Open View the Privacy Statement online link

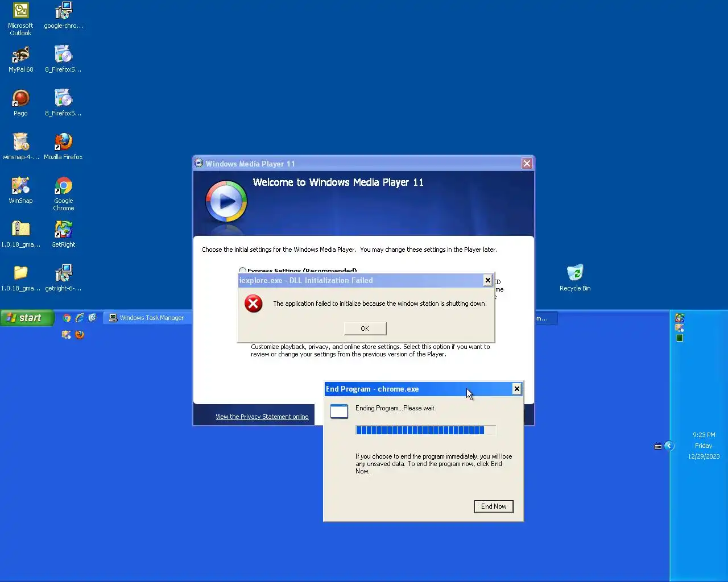[262, 417]
